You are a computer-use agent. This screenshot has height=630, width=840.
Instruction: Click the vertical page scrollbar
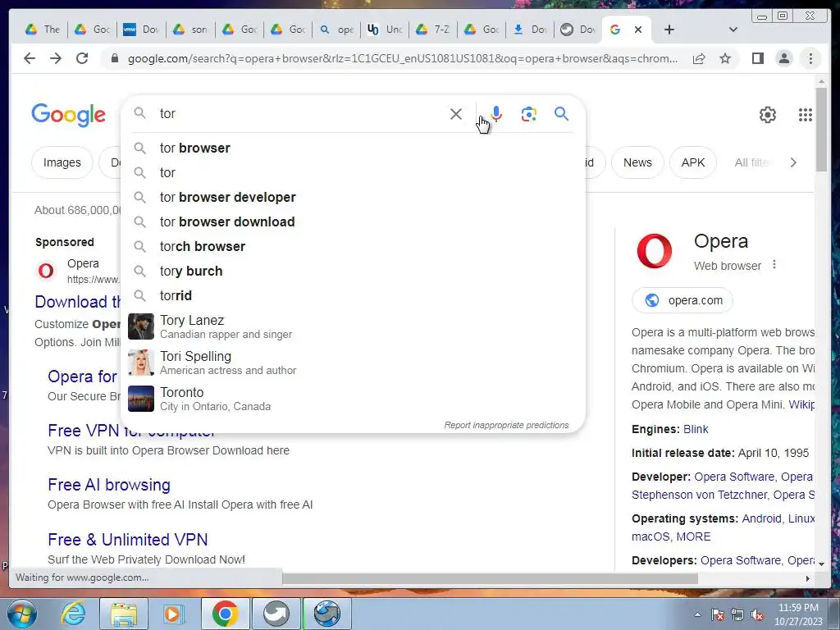(821, 129)
